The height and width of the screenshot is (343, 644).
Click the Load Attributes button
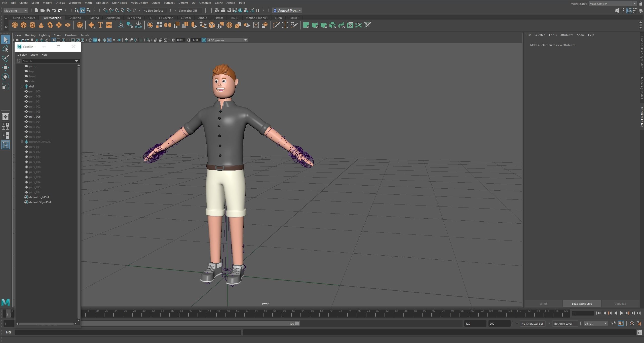pos(582,303)
